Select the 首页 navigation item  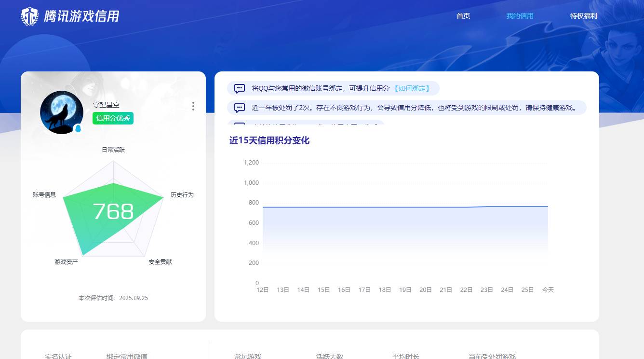click(x=463, y=16)
